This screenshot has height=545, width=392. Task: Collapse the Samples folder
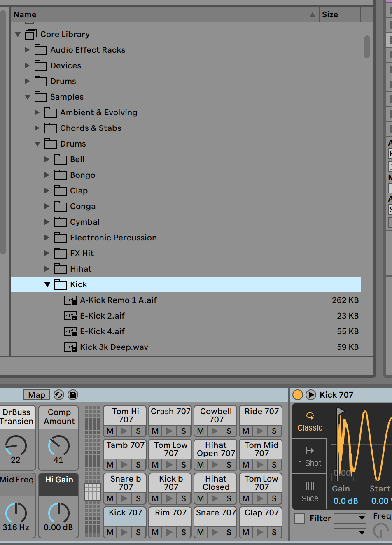(x=28, y=97)
